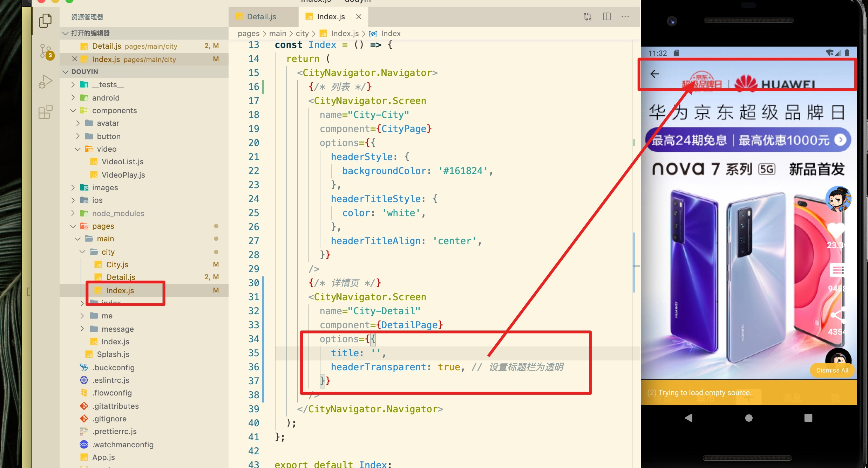Open the Extensions view
The height and width of the screenshot is (468, 868).
(45, 112)
